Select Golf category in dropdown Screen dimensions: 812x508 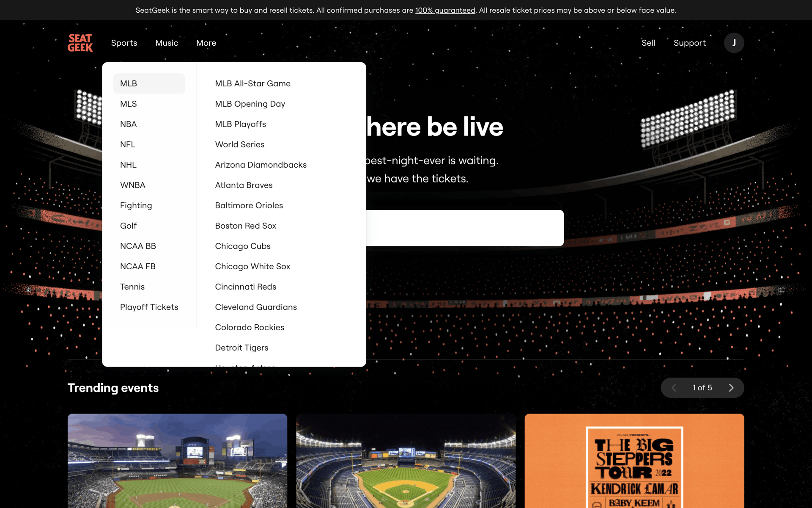click(149, 226)
